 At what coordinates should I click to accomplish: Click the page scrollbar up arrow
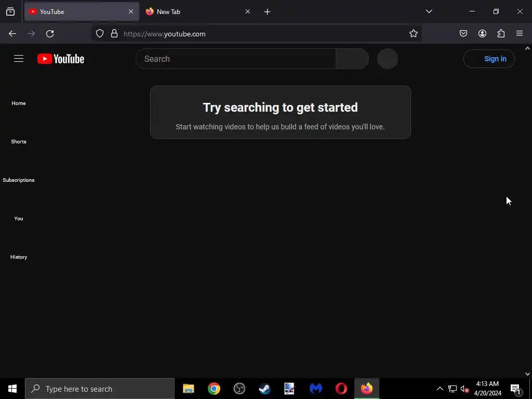pyautogui.click(x=528, y=48)
